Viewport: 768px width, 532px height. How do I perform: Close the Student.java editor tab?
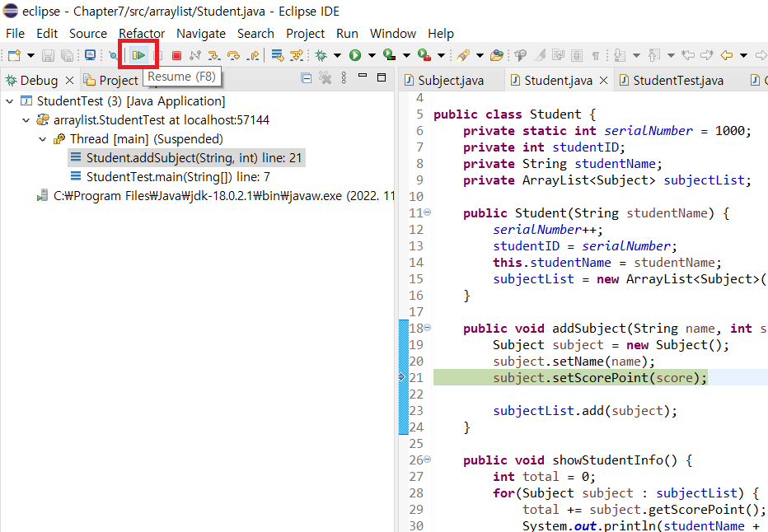[604, 80]
